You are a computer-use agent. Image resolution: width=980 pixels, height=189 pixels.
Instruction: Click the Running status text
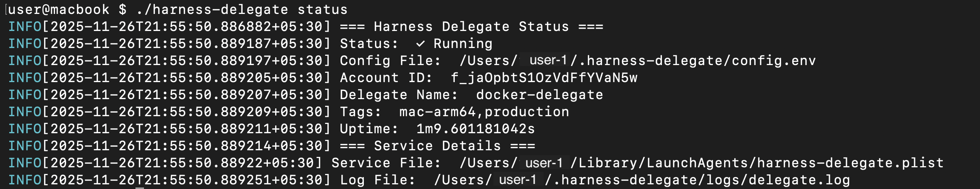[x=463, y=44]
